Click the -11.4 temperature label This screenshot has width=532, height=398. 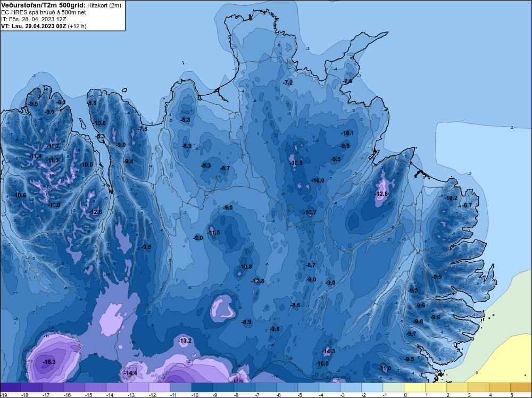[x=36, y=156]
